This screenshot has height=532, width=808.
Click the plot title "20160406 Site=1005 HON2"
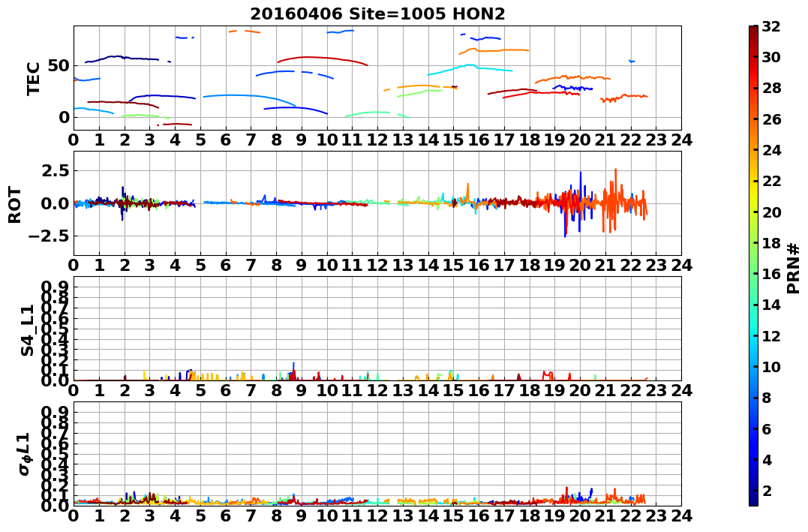pyautogui.click(x=377, y=14)
